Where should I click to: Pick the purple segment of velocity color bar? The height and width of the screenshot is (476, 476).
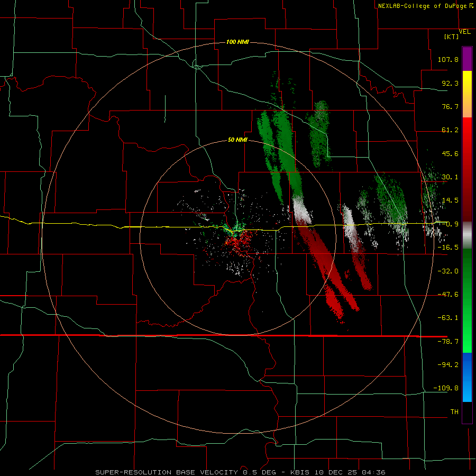pos(467,59)
